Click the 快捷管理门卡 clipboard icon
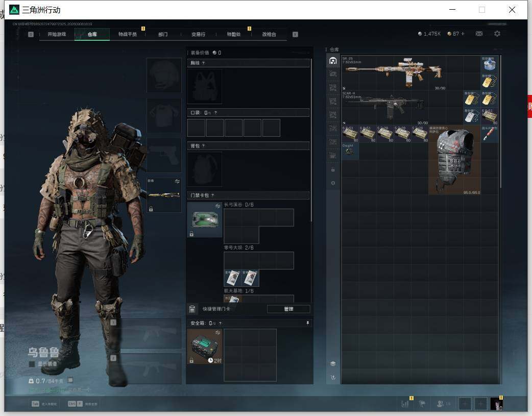This screenshot has height=416, width=532. 192,309
